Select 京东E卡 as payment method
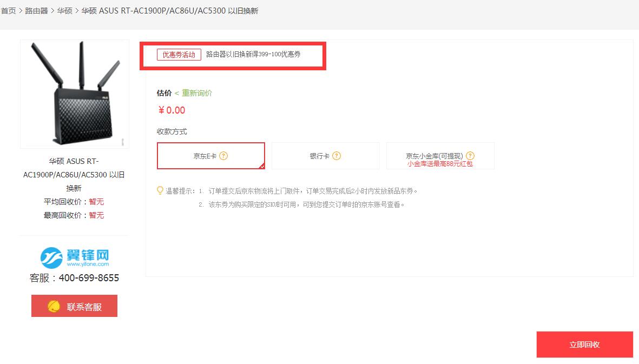 click(211, 156)
